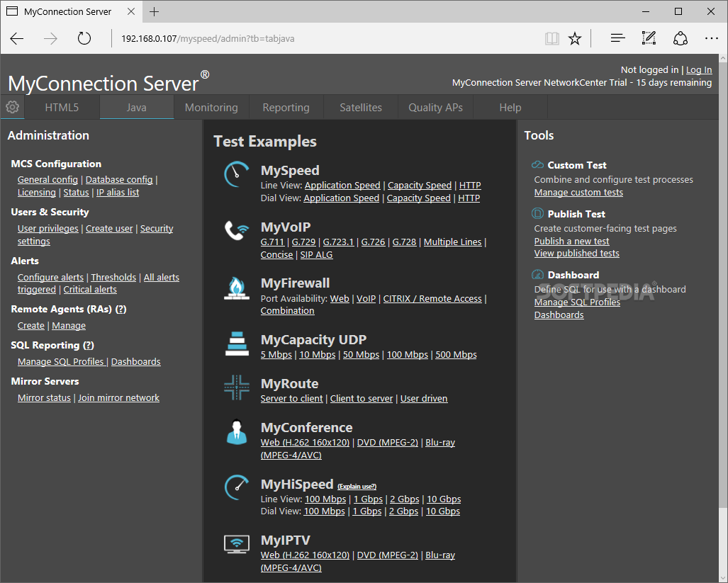The height and width of the screenshot is (583, 728).
Task: Open MyHiSpeed Line View 10 Gbps
Action: coord(444,499)
